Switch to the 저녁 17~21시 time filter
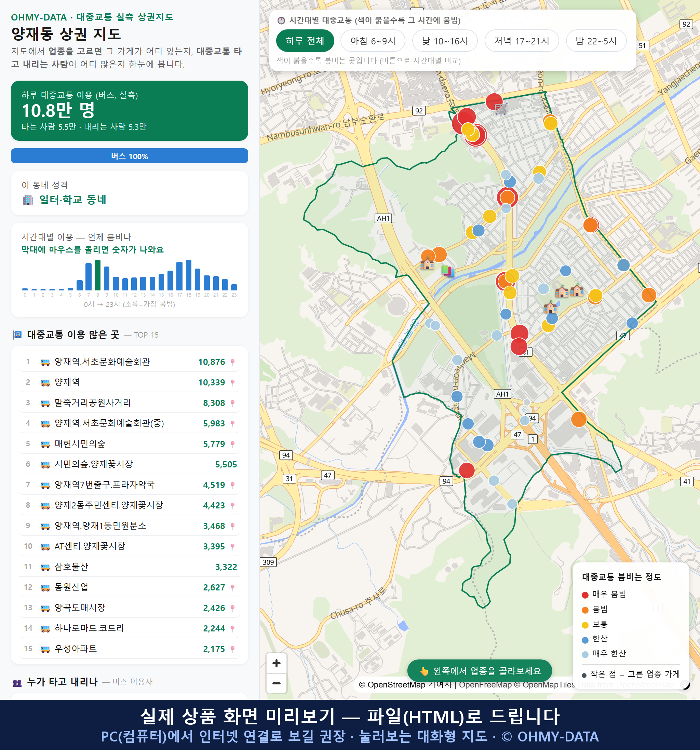Image resolution: width=700 pixels, height=750 pixels. pos(522,41)
